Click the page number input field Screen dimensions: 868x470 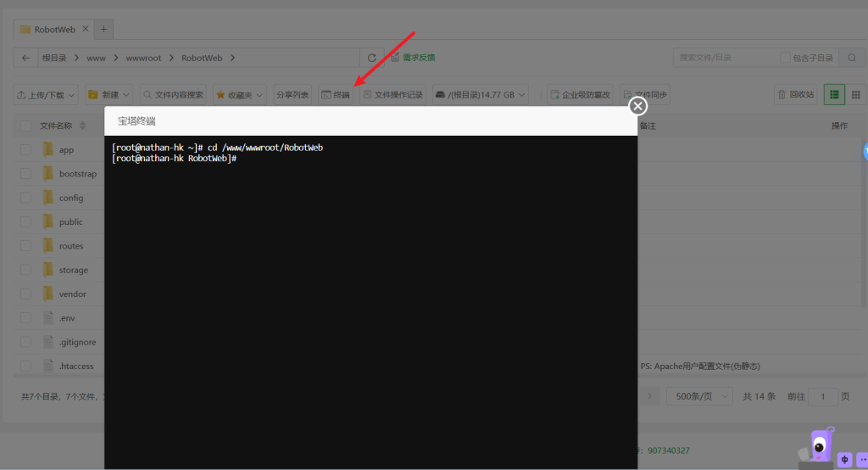(x=822, y=396)
